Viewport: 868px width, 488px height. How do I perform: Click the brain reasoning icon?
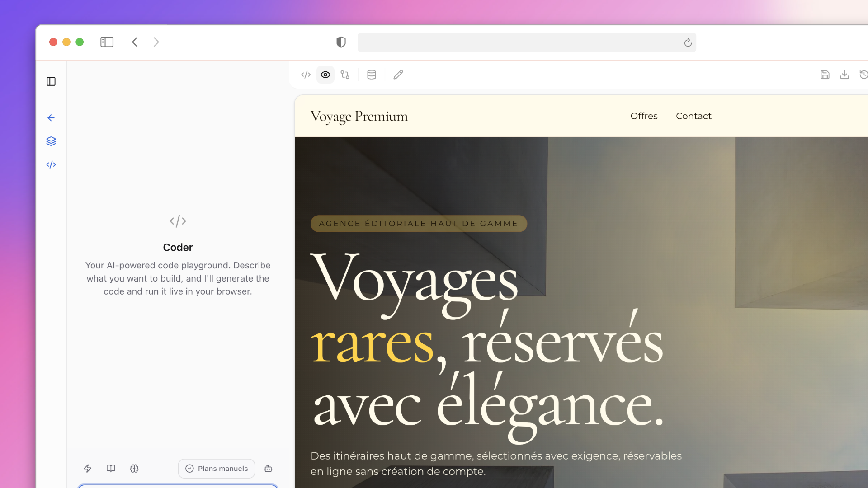(134, 469)
